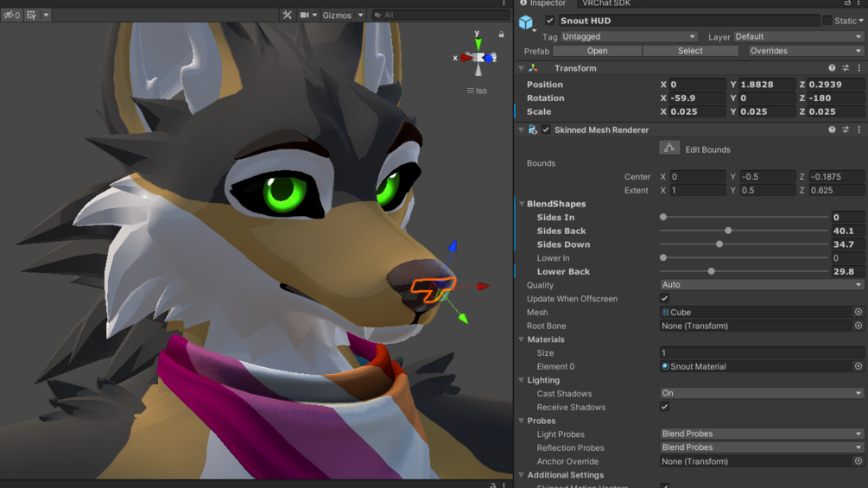Image resolution: width=868 pixels, height=488 pixels.
Task: Open the Light Probes dropdown
Action: (762, 434)
